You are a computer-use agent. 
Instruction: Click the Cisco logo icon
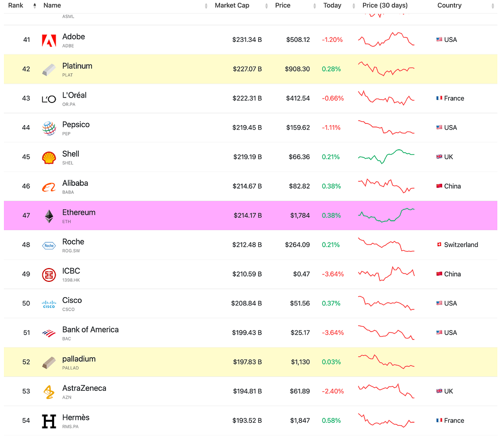tap(49, 304)
